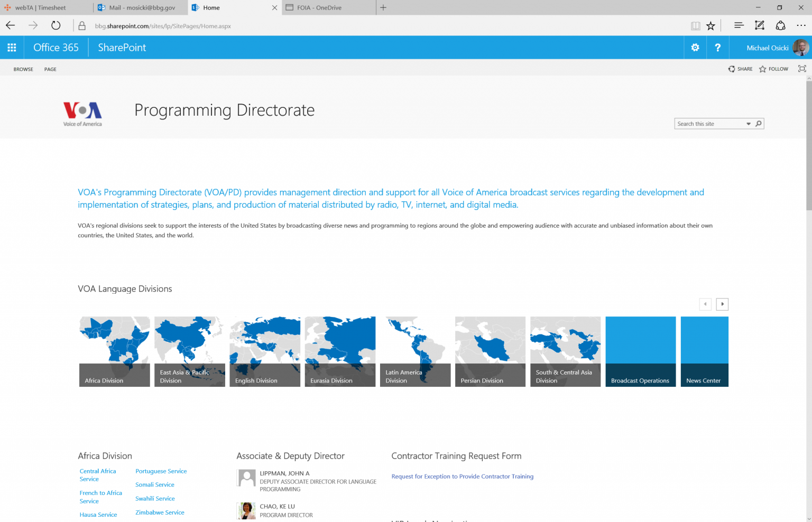Close the Home browser tab

point(274,7)
